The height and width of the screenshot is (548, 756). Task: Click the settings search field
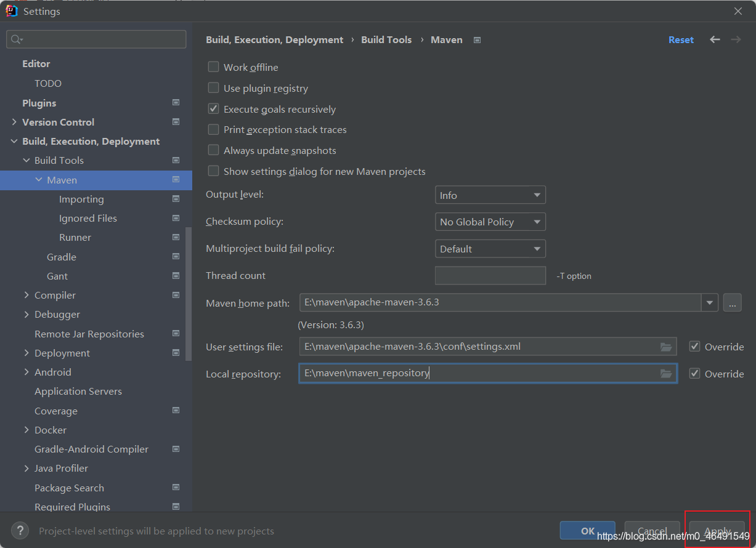pyautogui.click(x=96, y=39)
